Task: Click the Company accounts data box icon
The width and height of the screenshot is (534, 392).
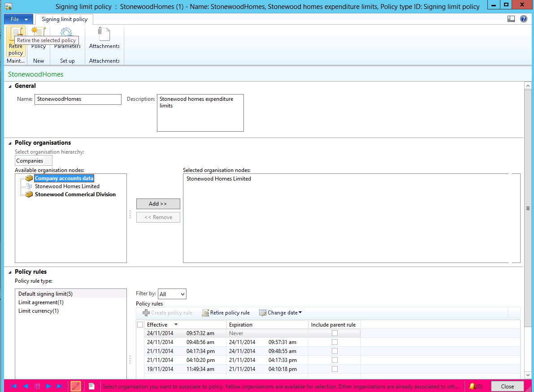Action: coord(29,178)
